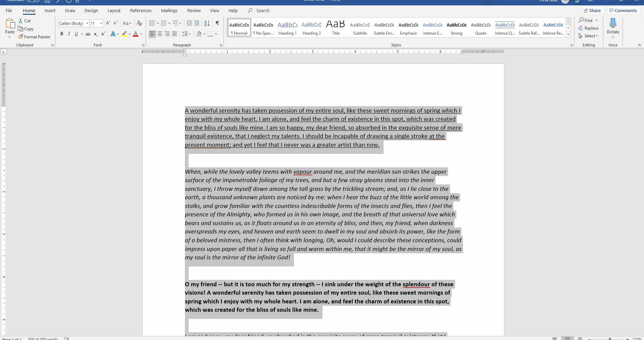This screenshot has width=644, height=340.
Task: Apply yellow text highlight color
Action: tap(125, 34)
